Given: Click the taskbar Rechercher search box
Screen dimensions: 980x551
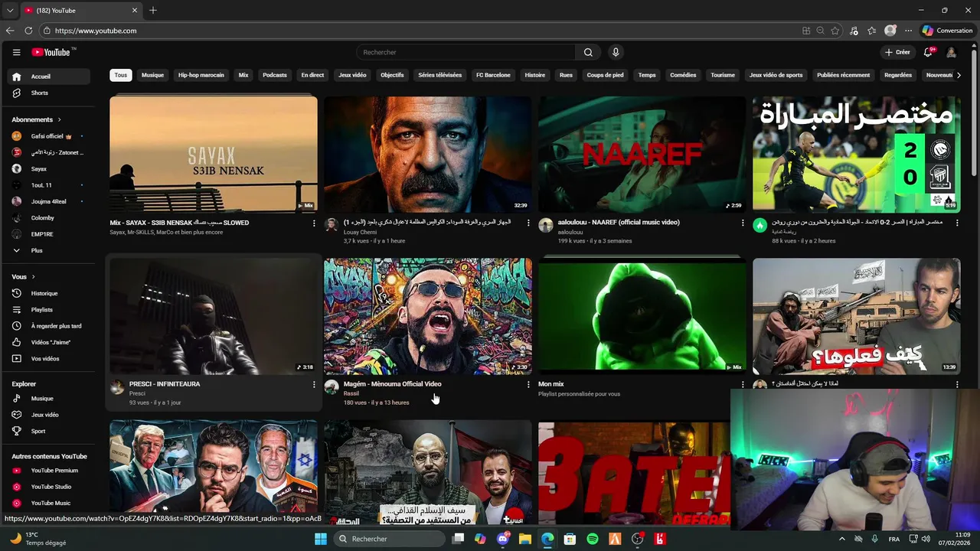Looking at the screenshot, I should 389,539.
